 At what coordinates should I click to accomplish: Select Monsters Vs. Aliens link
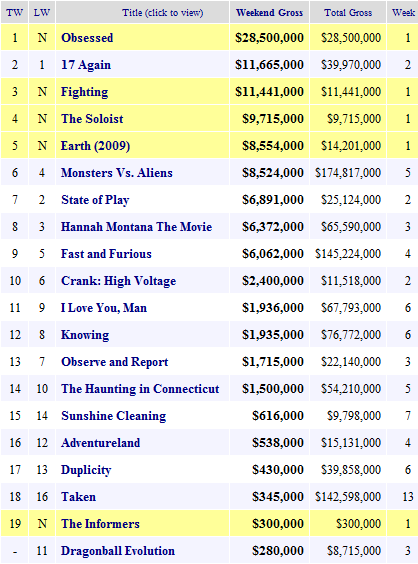117,173
